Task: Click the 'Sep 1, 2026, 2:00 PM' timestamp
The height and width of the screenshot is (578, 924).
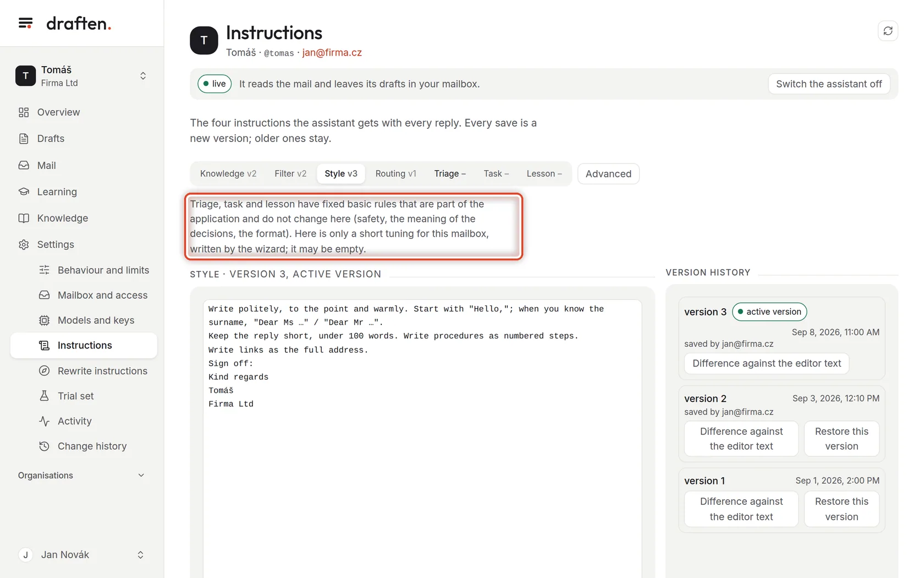Action: [x=837, y=481]
